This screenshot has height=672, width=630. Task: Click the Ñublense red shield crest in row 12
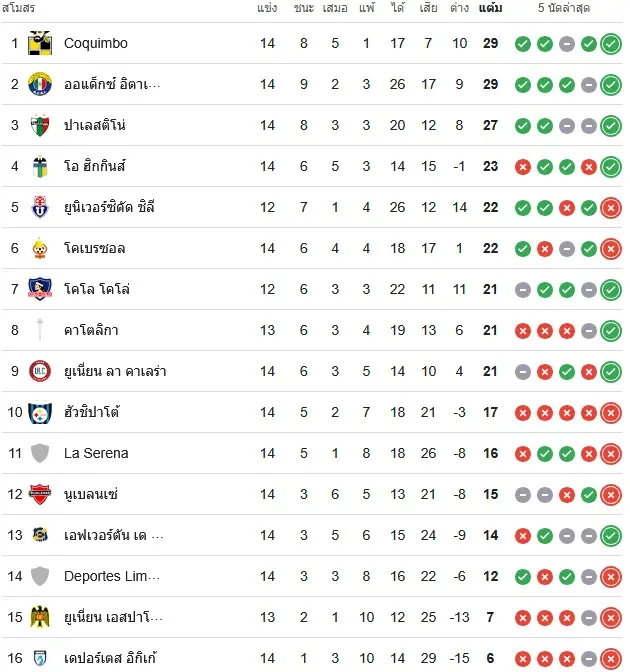pyautogui.click(x=40, y=494)
